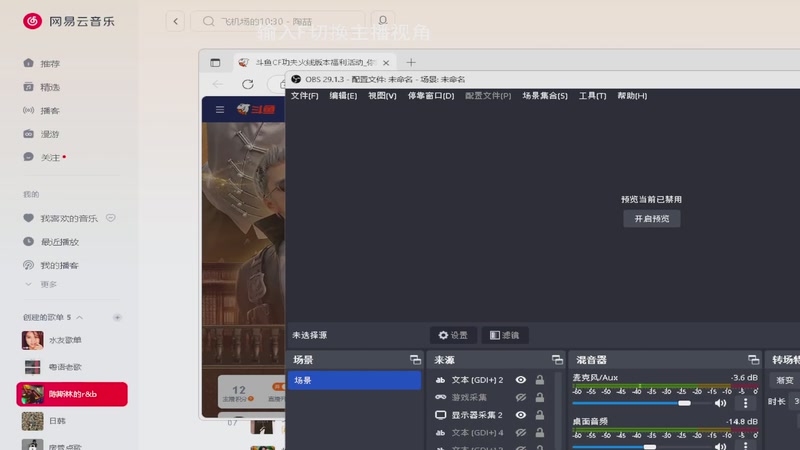The image size is (800, 450).
Task: Toggle lock on 文本 (GDI+) 2
Action: (x=539, y=380)
